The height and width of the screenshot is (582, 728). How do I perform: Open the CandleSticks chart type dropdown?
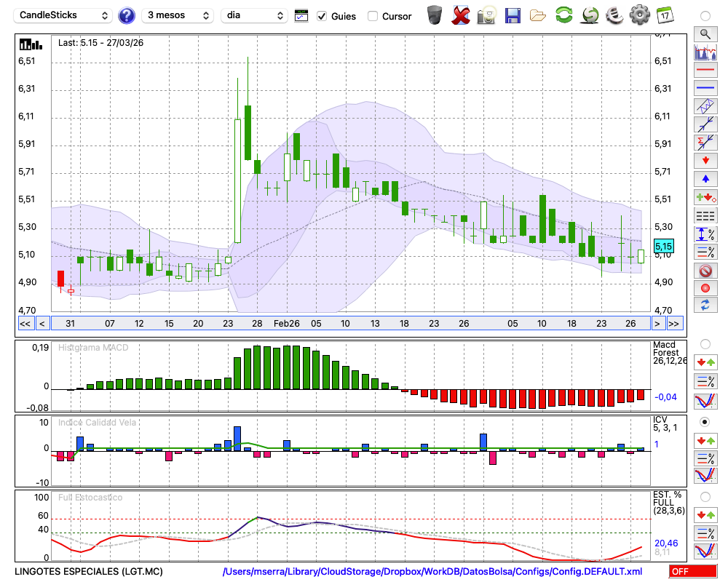[x=64, y=15]
